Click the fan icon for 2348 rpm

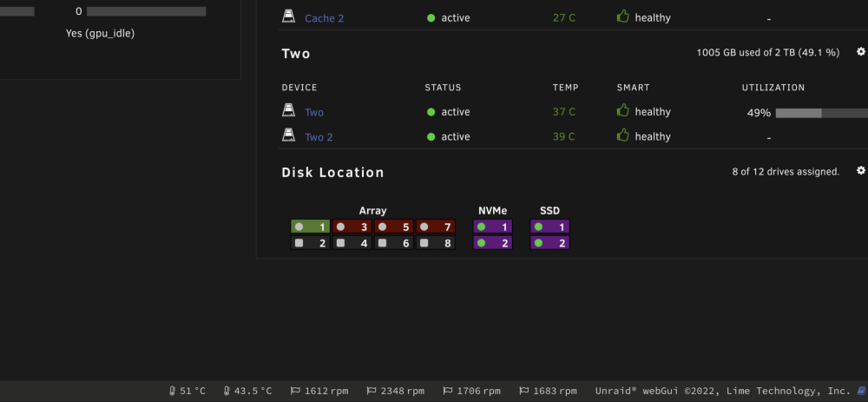pyautogui.click(x=372, y=391)
